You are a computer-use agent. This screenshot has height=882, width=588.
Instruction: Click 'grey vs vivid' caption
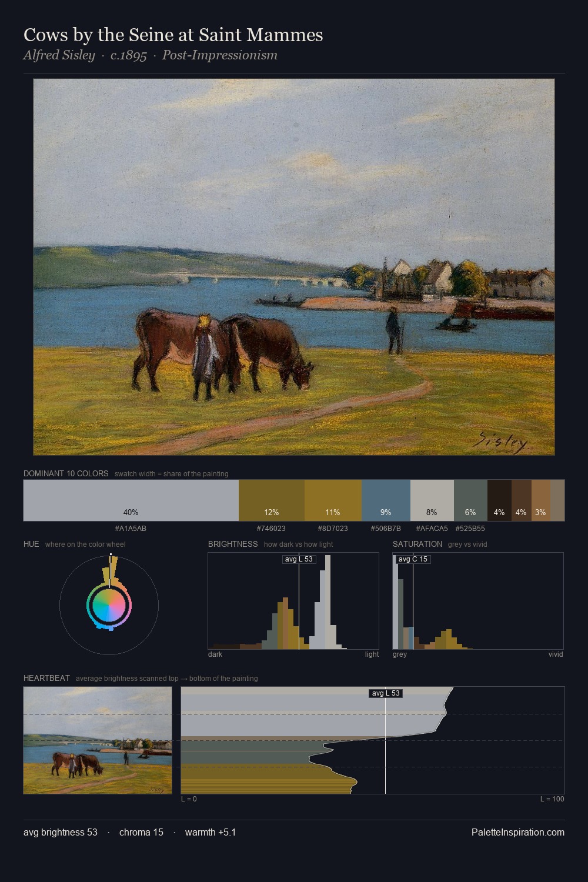[467, 544]
